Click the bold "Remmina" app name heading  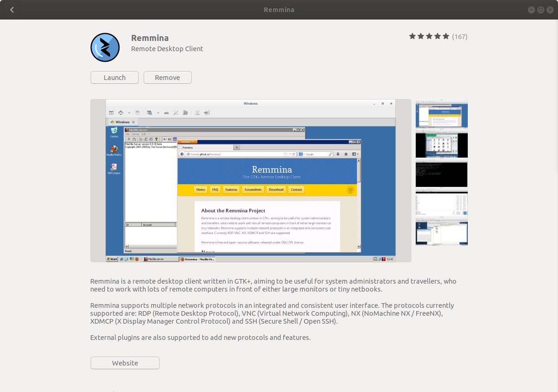[x=150, y=38]
